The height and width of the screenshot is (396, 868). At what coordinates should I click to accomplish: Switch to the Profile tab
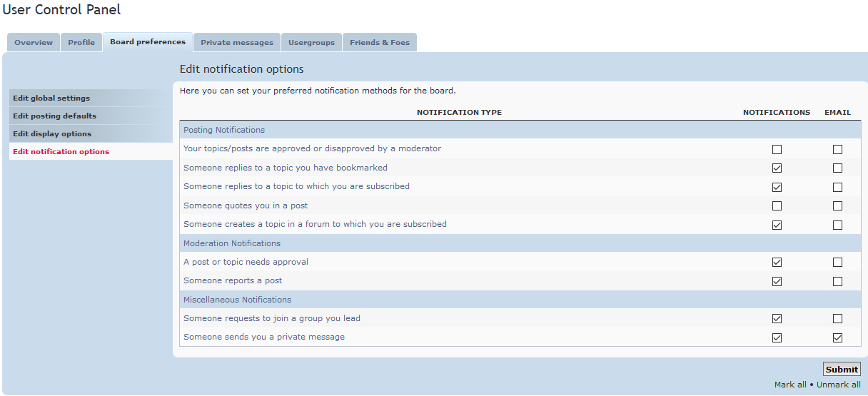pyautogui.click(x=81, y=43)
